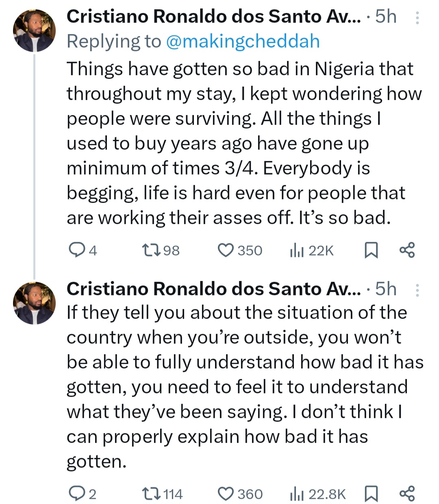Open the @makingcheddah profile mention link
Image resolution: width=439 pixels, height=504 pixels.
[x=243, y=41]
